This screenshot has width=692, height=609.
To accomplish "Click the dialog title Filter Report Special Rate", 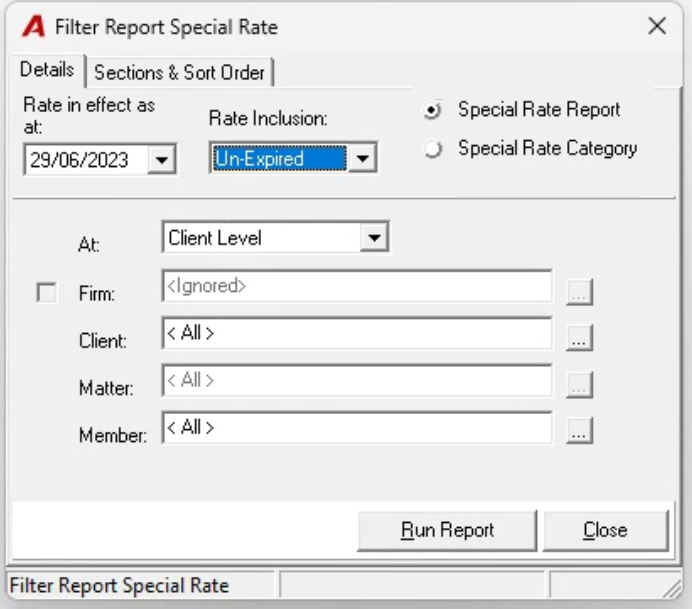I will tap(166, 27).
